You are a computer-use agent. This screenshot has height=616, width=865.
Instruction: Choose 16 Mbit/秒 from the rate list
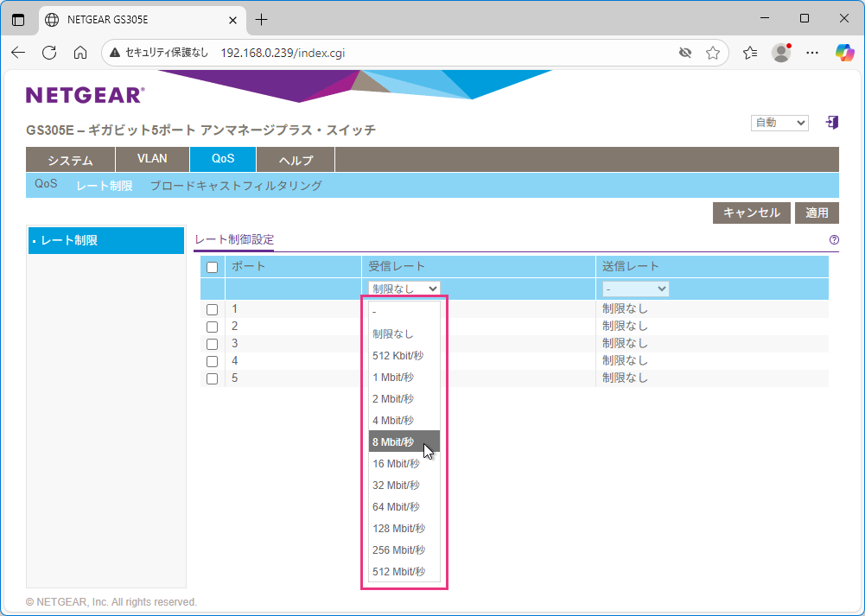pyautogui.click(x=396, y=464)
